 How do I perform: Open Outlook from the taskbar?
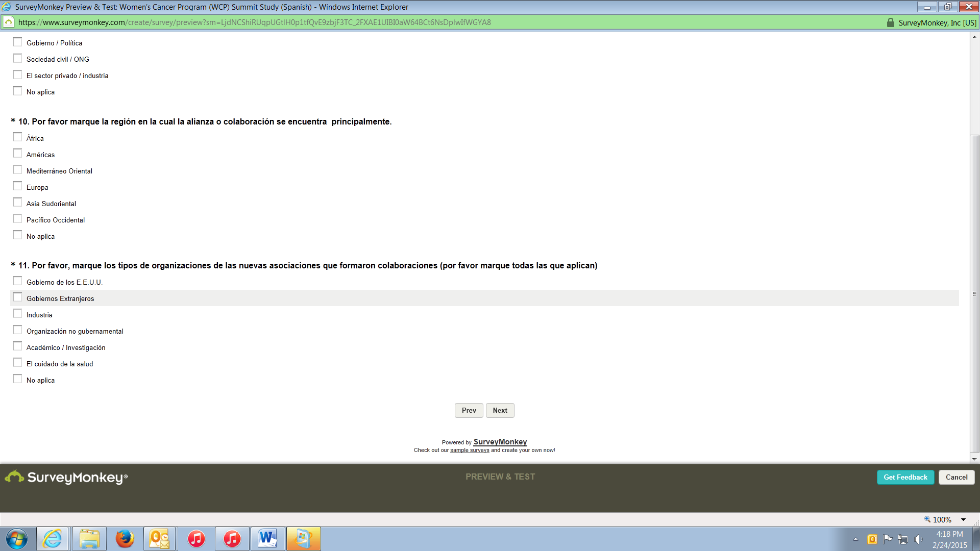[x=159, y=539]
